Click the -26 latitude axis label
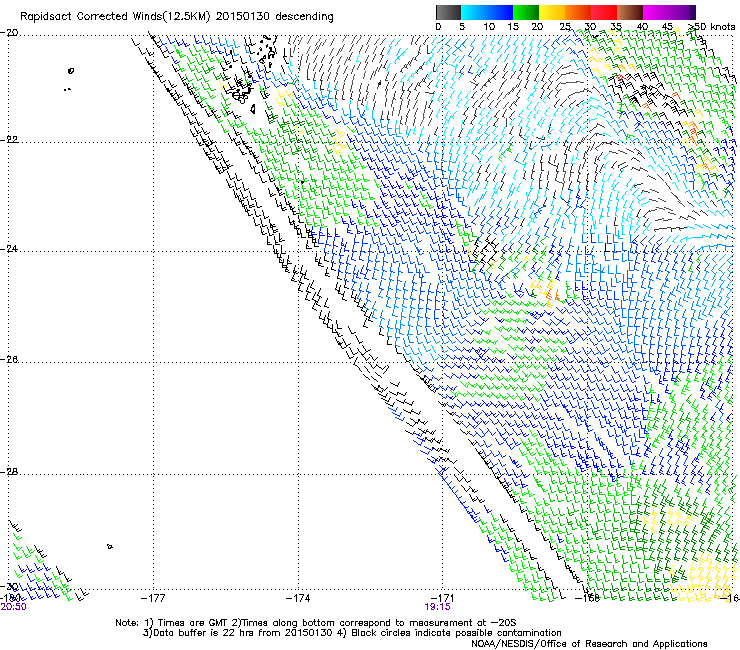The height and width of the screenshot is (650, 740). coord(10,360)
